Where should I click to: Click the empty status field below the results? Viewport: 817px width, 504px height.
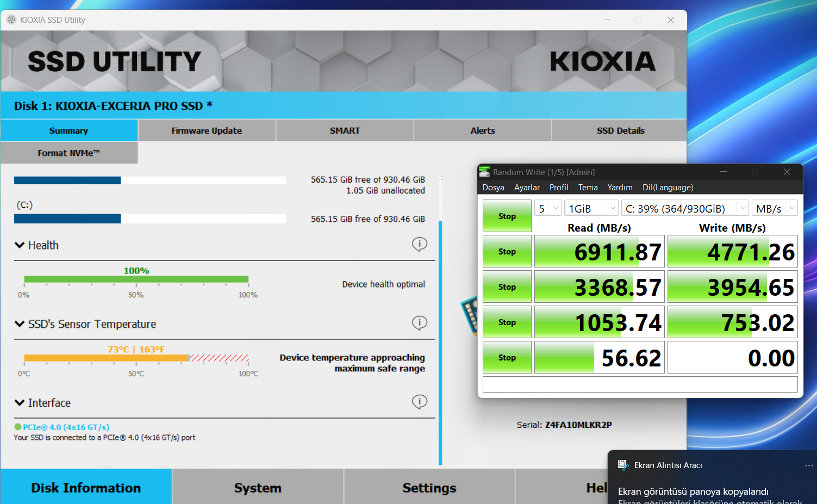coord(640,384)
